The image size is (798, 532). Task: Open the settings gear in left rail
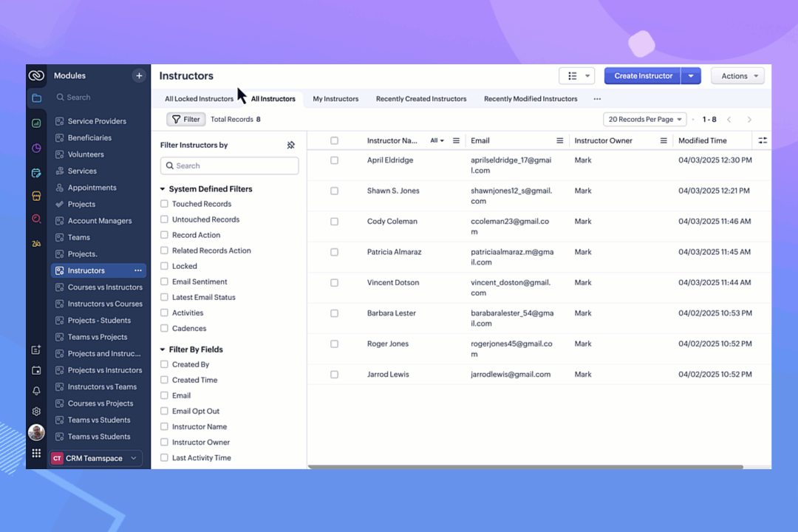pyautogui.click(x=36, y=412)
